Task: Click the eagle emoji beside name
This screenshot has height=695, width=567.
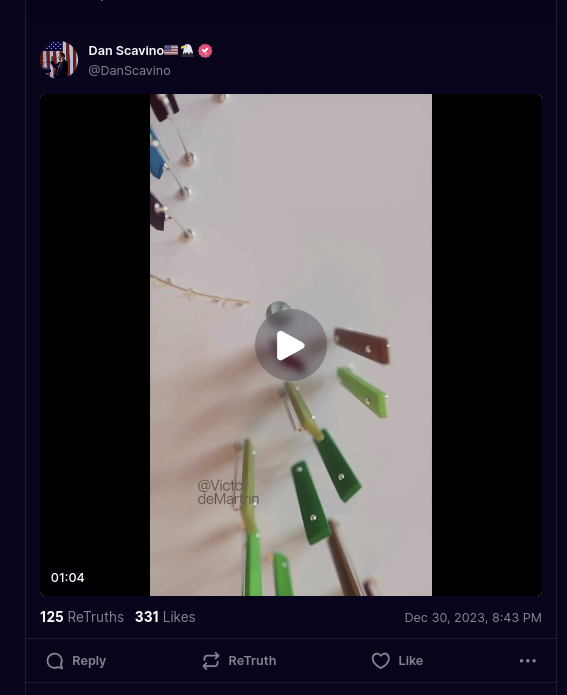Action: 187,50
